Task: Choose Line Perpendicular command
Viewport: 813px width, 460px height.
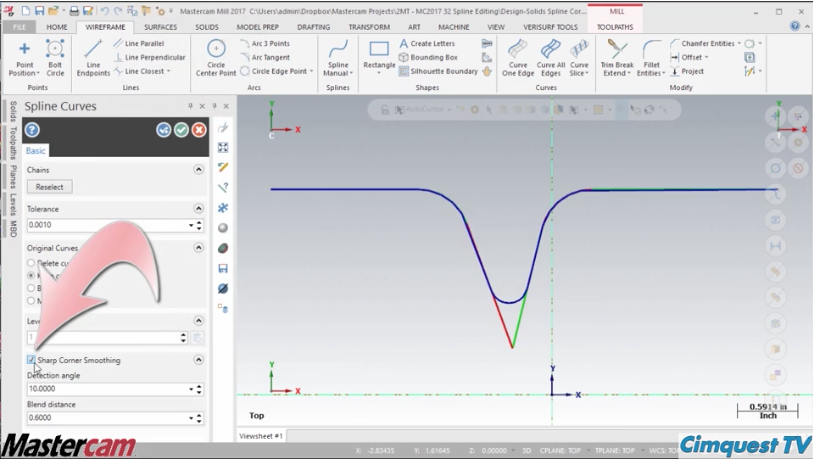Action: (x=149, y=58)
